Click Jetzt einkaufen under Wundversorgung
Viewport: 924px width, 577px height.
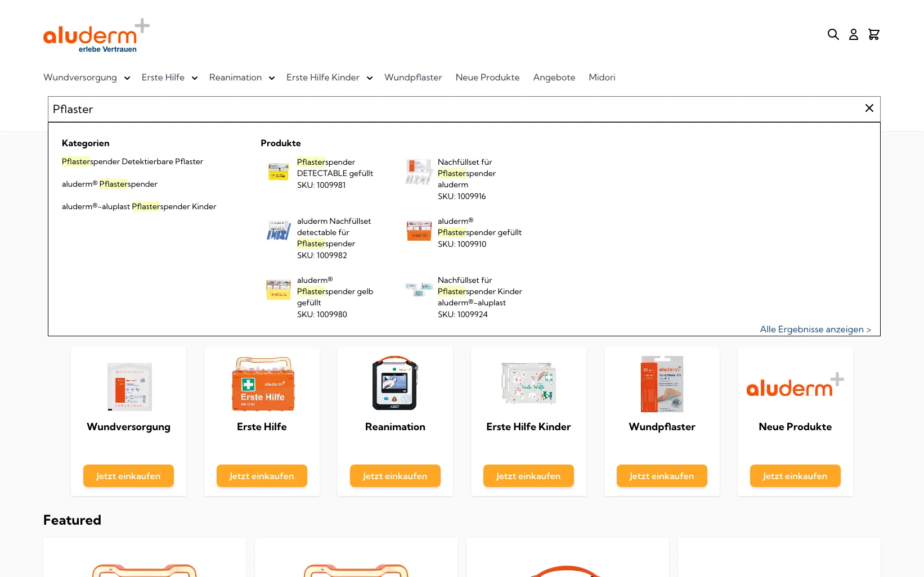click(x=128, y=476)
